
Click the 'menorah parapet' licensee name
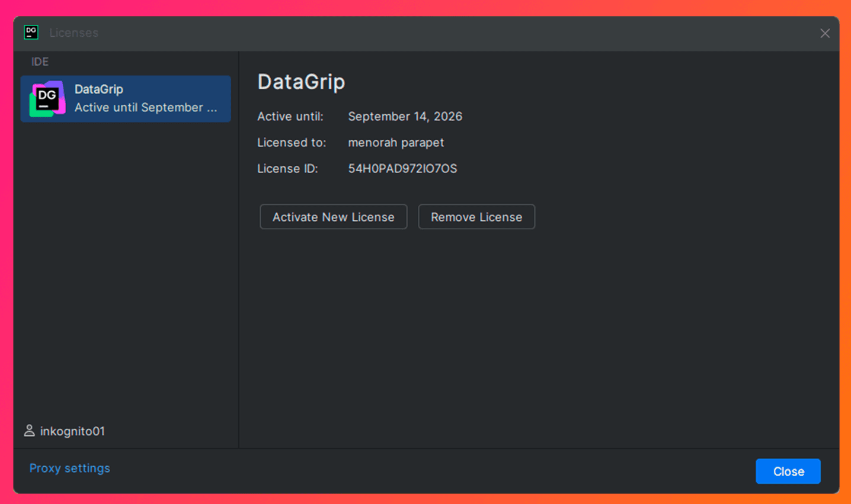(x=396, y=143)
